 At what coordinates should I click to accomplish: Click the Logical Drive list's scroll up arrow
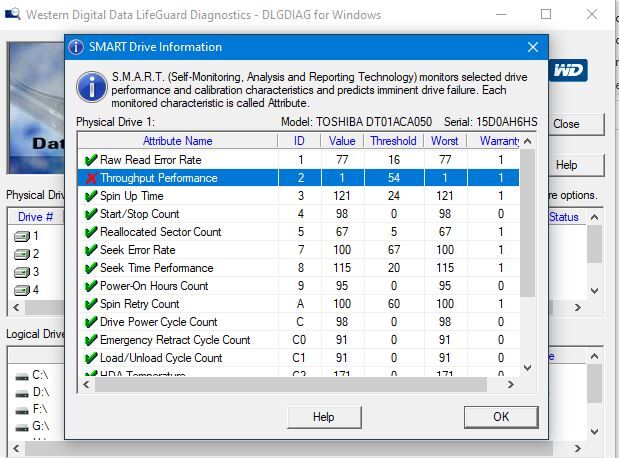[x=595, y=357]
